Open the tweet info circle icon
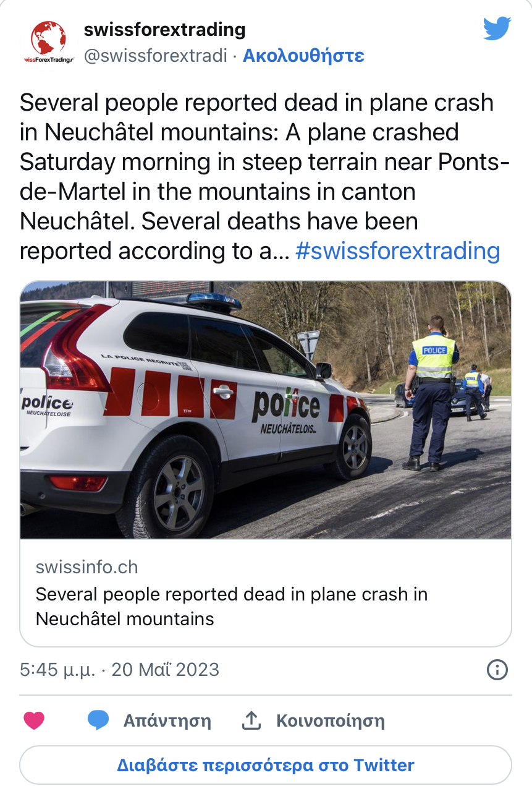Image resolution: width=532 pixels, height=786 pixels. 497,670
